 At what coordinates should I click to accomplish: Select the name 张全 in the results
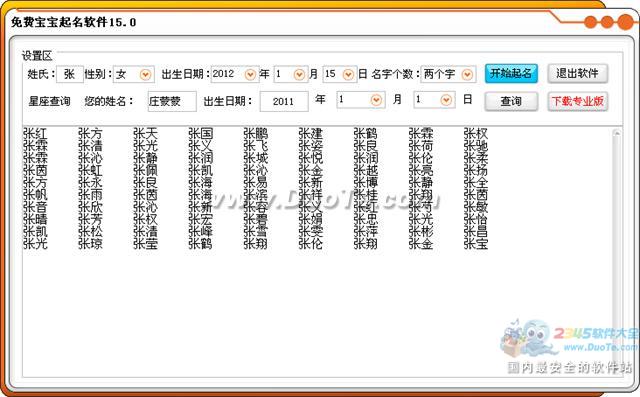click(x=476, y=182)
